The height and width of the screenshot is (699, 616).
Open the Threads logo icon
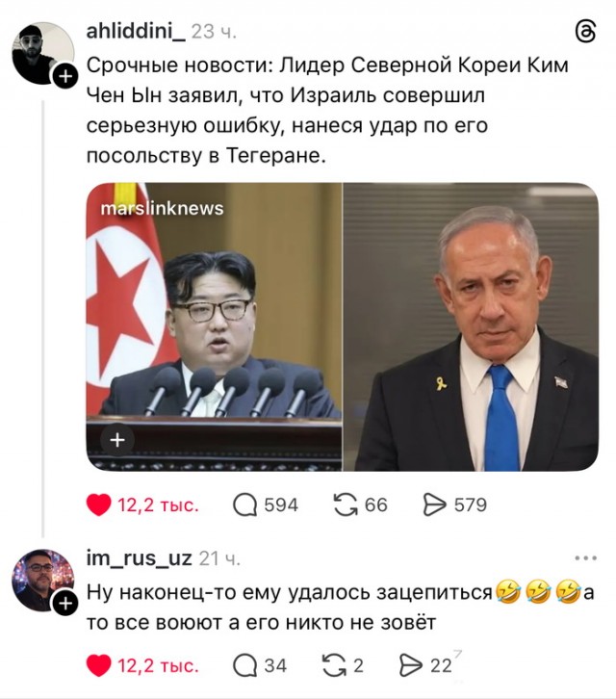pos(586,33)
